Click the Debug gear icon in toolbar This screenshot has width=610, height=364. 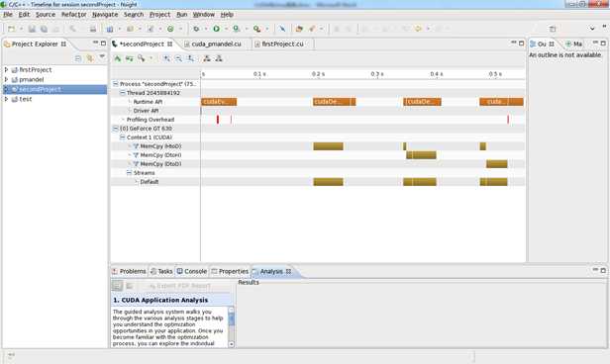[x=196, y=29]
